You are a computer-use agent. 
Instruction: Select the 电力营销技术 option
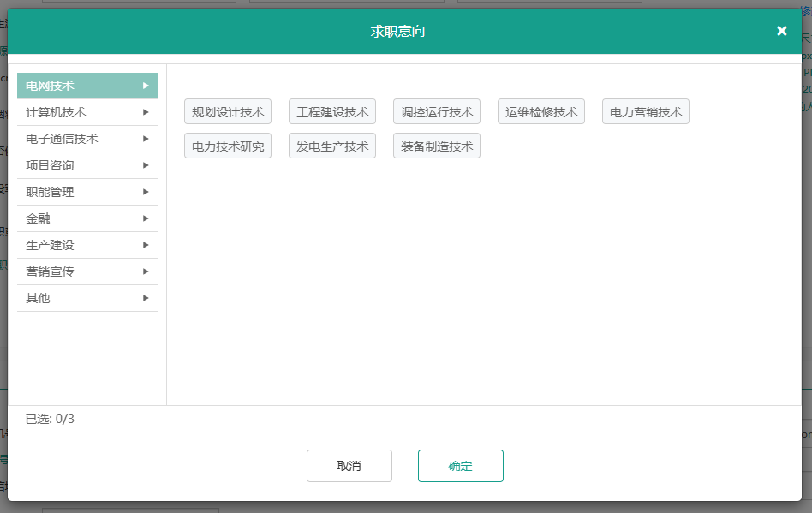pos(645,111)
